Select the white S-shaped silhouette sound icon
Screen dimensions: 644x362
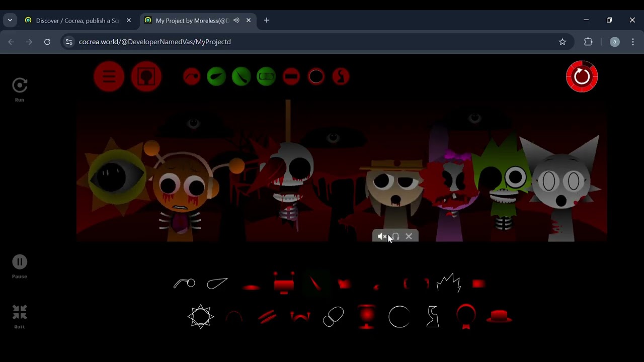pos(433,317)
